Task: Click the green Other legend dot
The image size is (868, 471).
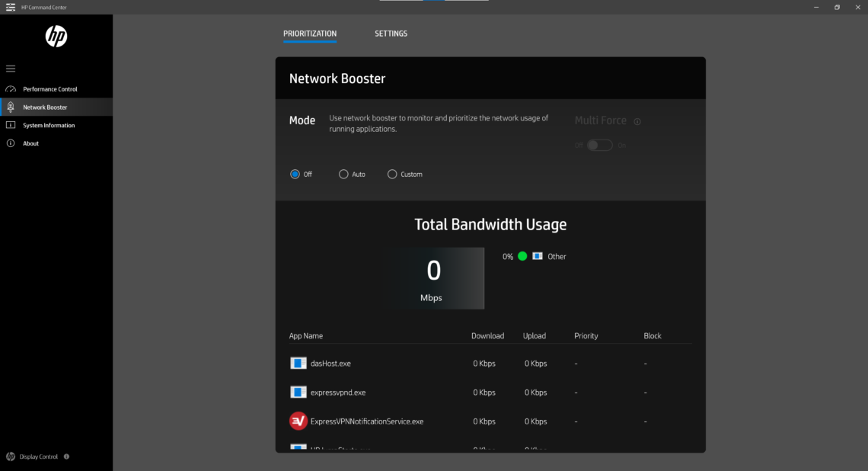Action: 522,257
